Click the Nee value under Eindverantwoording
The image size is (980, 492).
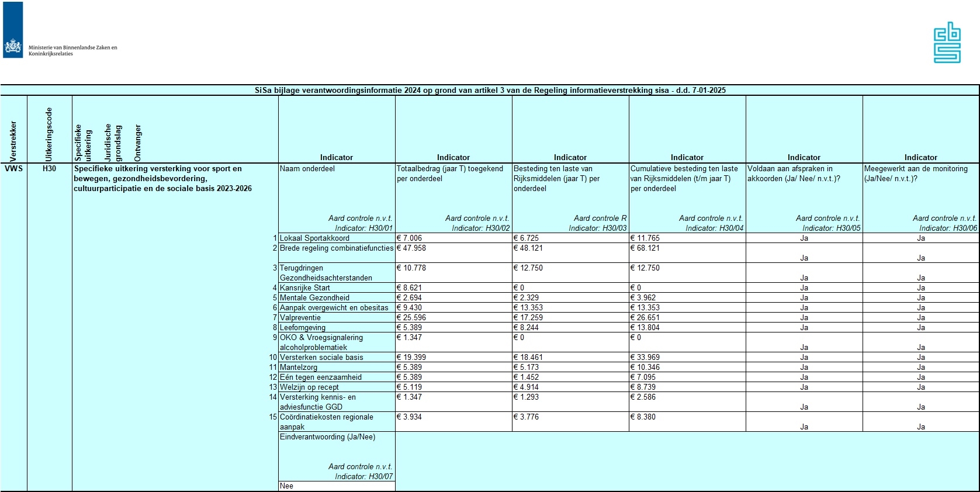336,486
